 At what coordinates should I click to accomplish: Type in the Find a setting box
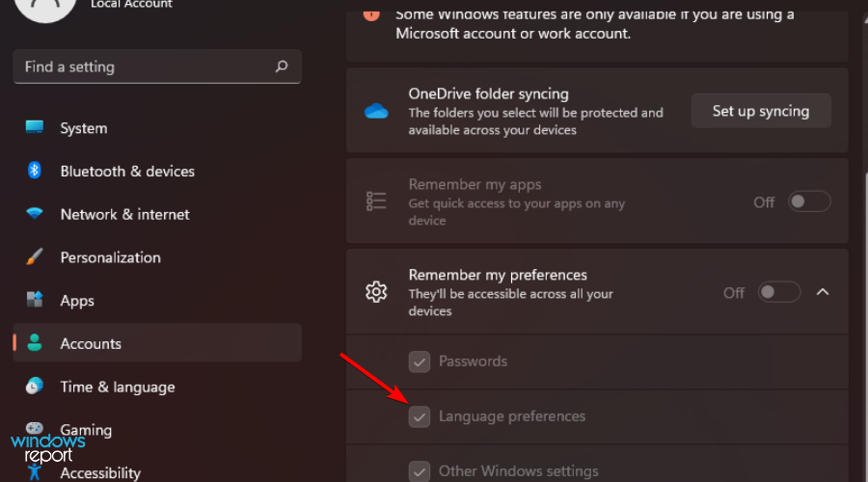pyautogui.click(x=145, y=67)
